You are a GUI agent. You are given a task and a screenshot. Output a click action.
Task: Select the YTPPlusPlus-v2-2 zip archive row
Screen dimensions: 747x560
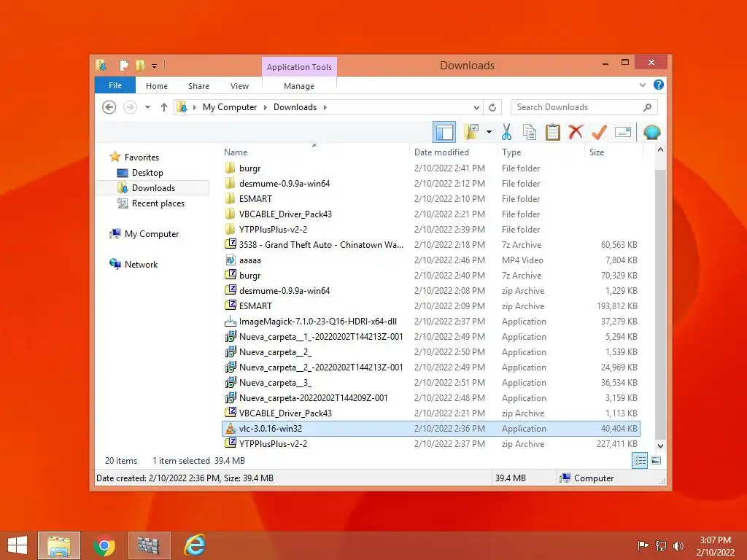pos(431,444)
